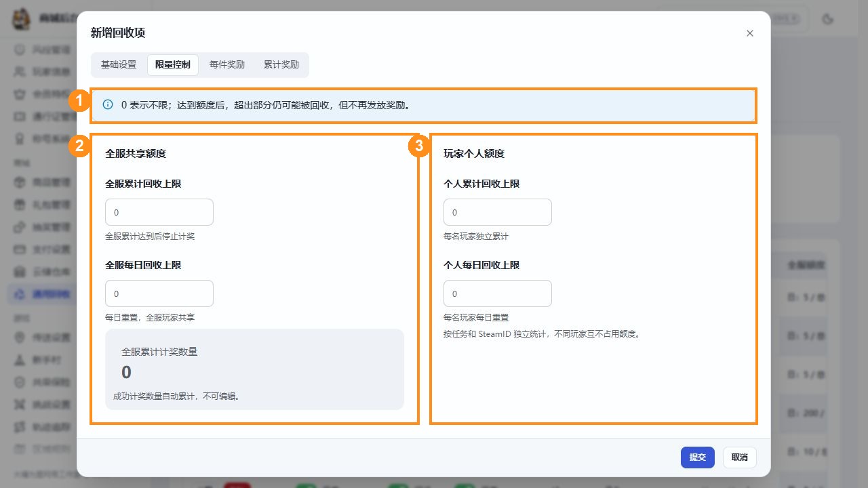
Task: Click the 全服共享额度 section heading
Action: 136,154
